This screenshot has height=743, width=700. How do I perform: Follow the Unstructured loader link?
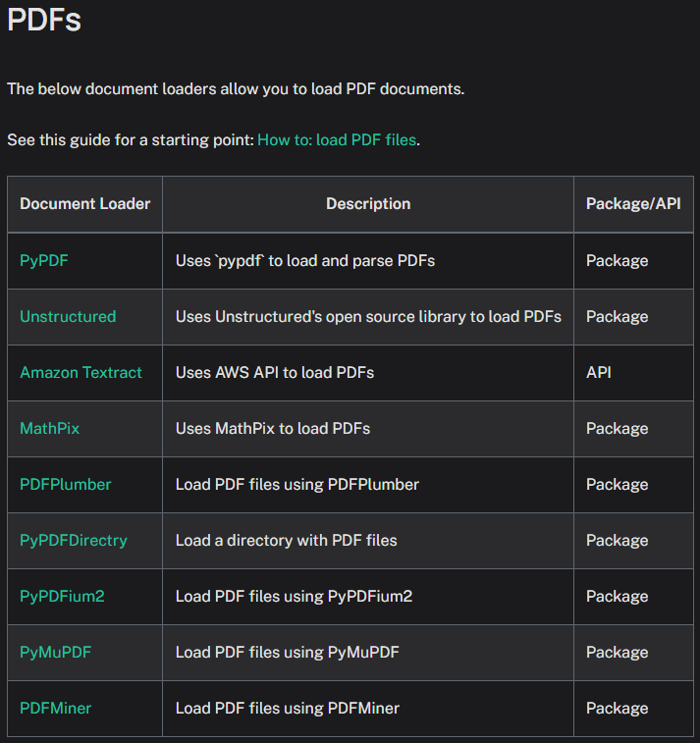(x=68, y=316)
